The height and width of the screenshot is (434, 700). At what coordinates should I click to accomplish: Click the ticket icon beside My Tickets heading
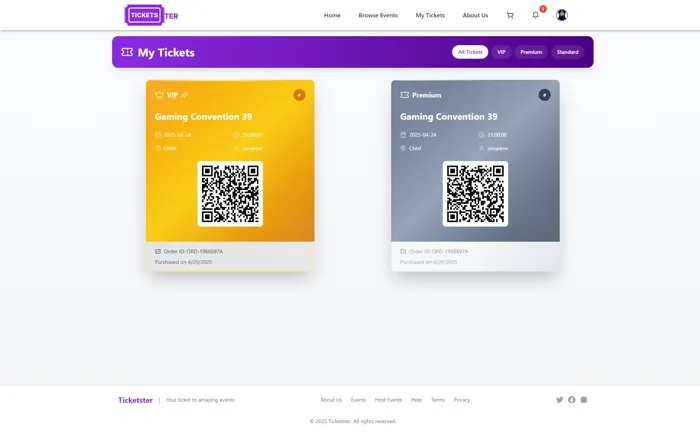point(127,52)
